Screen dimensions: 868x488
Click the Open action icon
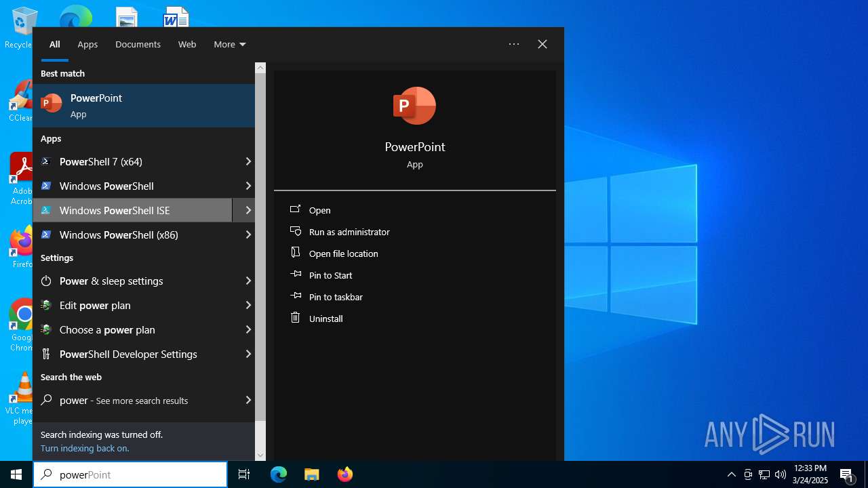pos(296,209)
